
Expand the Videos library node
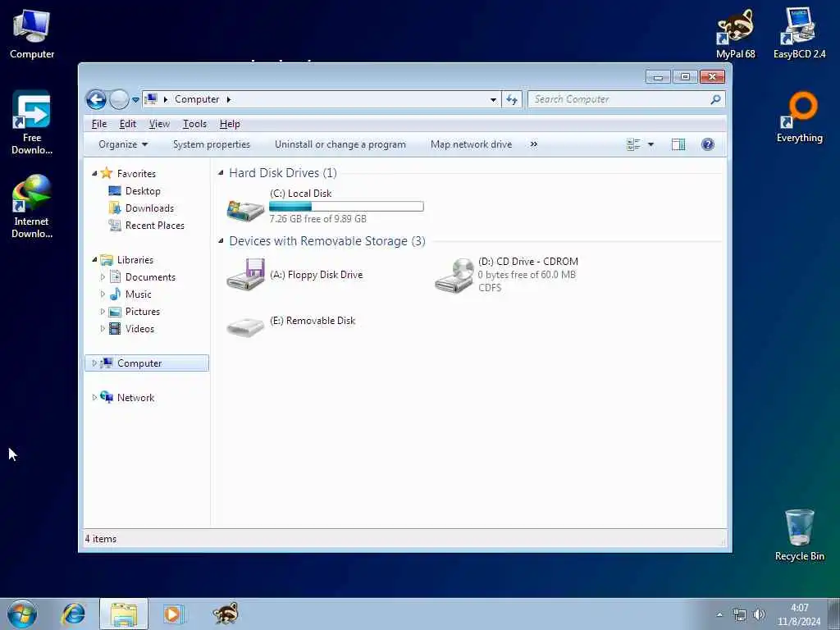click(103, 328)
